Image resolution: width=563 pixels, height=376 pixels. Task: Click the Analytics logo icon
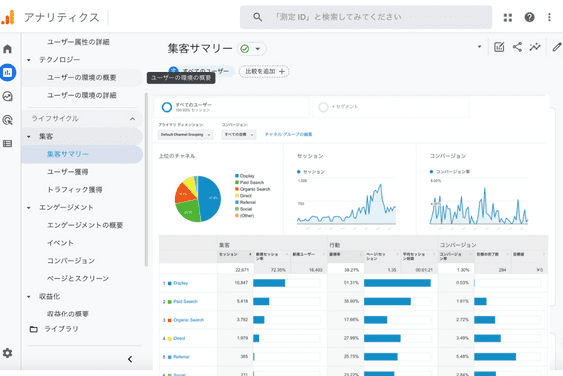pyautogui.click(x=8, y=17)
